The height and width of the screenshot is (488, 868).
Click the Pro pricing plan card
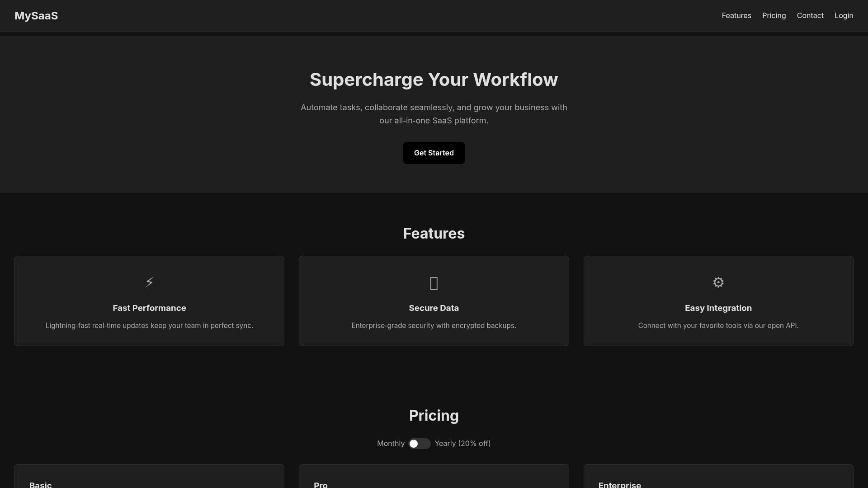pos(434,477)
